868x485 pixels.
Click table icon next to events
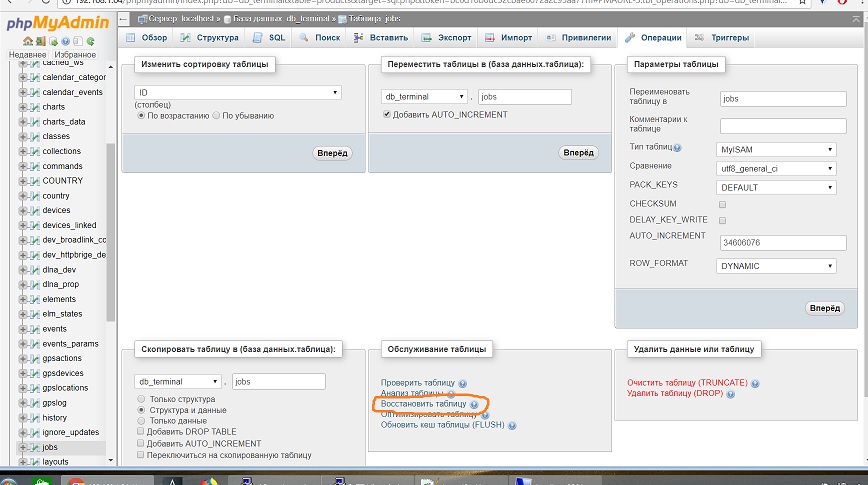[x=35, y=329]
